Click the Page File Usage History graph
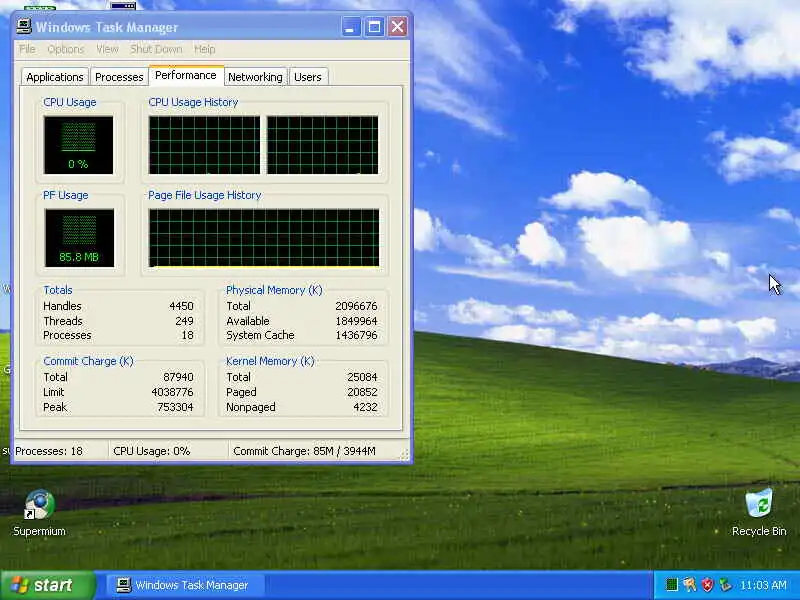 (264, 238)
